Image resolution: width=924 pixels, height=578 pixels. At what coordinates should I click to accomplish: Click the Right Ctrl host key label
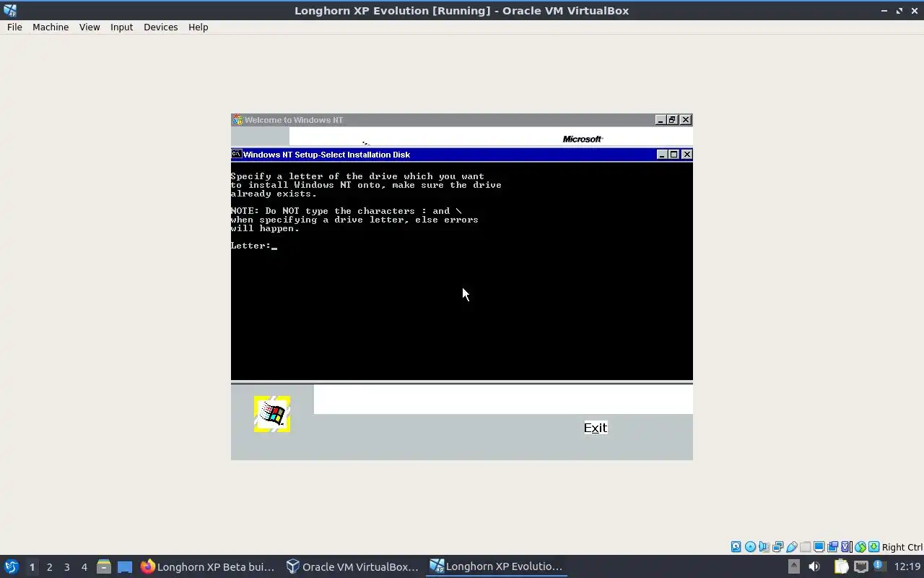tap(902, 547)
